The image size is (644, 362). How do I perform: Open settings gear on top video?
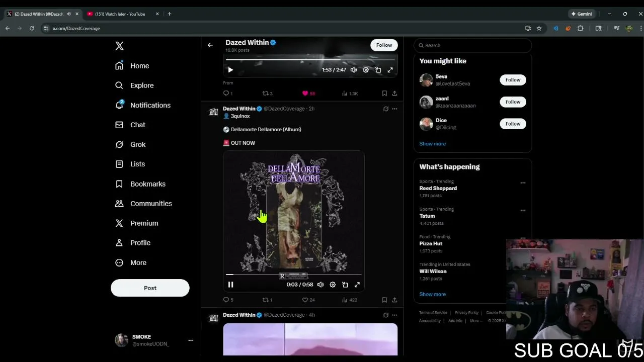(x=366, y=70)
